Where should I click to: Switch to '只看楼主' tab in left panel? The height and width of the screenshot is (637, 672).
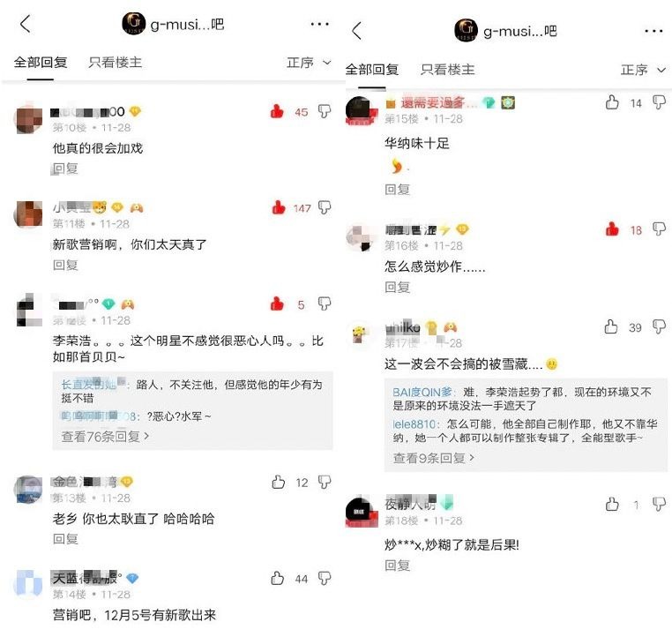point(115,63)
